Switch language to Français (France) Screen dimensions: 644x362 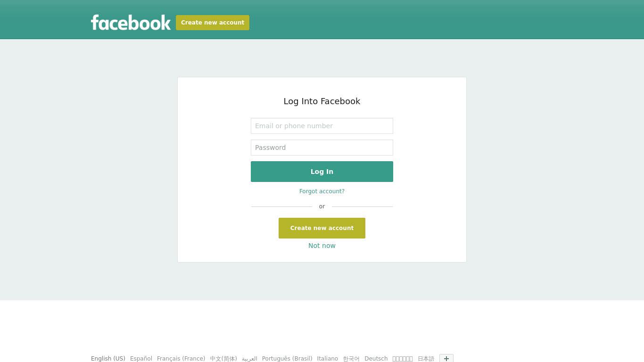(x=181, y=359)
